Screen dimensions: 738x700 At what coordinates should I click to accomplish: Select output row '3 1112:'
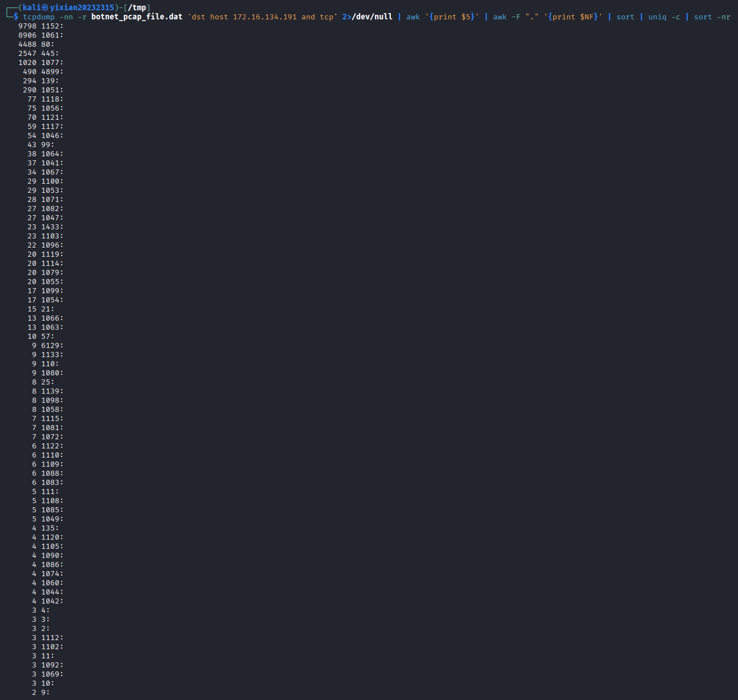tap(48, 638)
